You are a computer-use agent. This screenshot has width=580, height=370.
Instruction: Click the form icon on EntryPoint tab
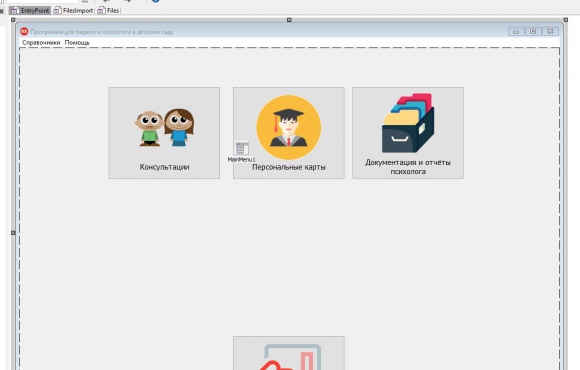pyautogui.click(x=14, y=11)
